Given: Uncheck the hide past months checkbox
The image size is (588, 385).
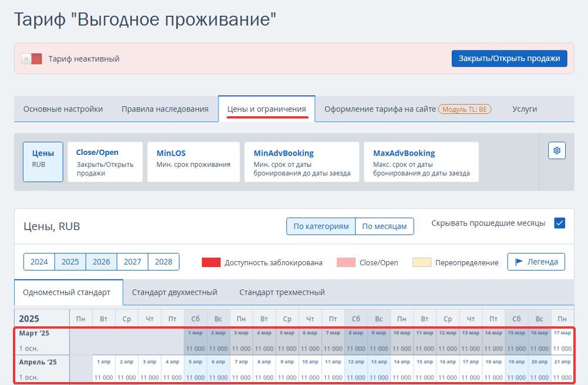Looking at the screenshot, I should tap(559, 223).
